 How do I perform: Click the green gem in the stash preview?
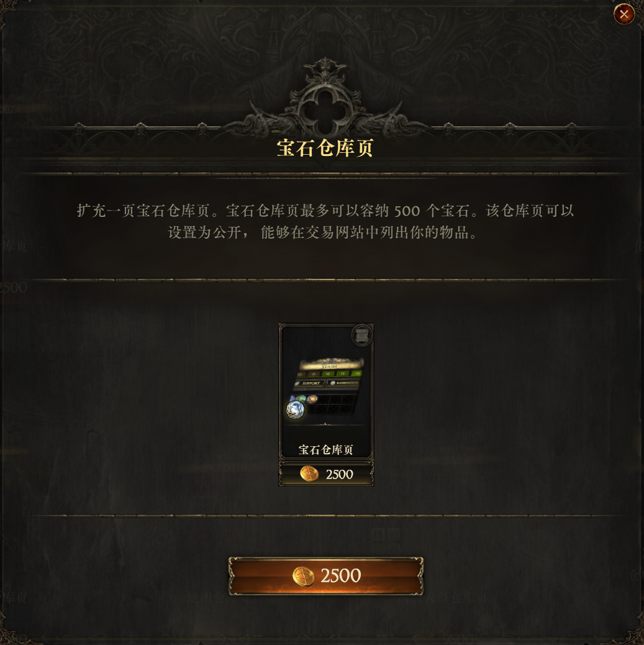point(301,398)
